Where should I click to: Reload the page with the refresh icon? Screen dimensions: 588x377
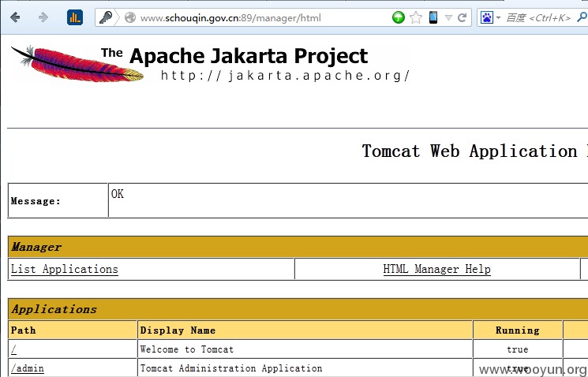click(x=462, y=17)
